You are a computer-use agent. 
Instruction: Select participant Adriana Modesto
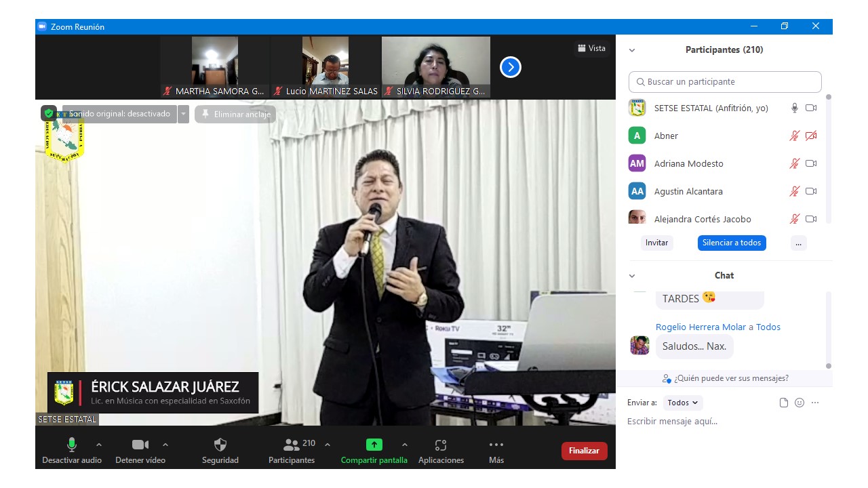[723, 163]
